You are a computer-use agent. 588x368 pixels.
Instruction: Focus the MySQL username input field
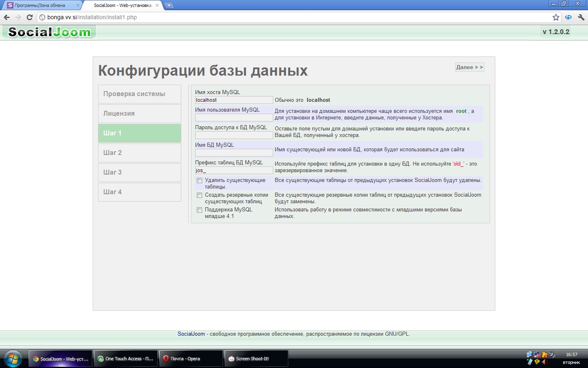click(x=234, y=118)
